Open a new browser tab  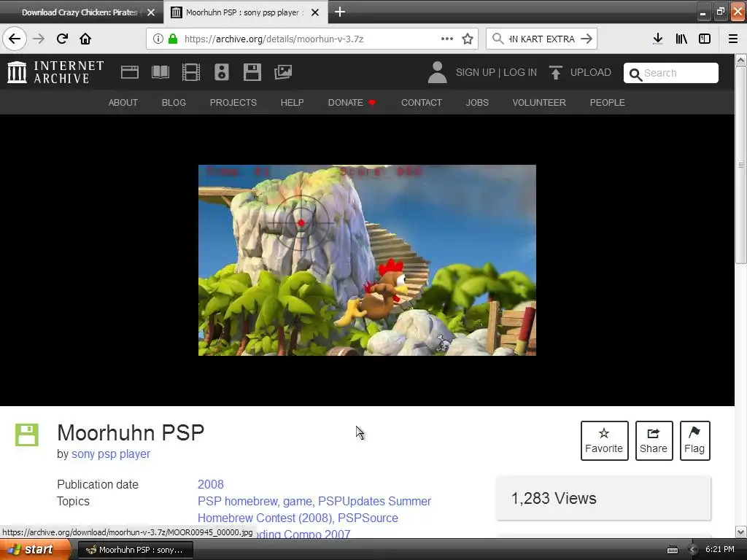pos(340,12)
